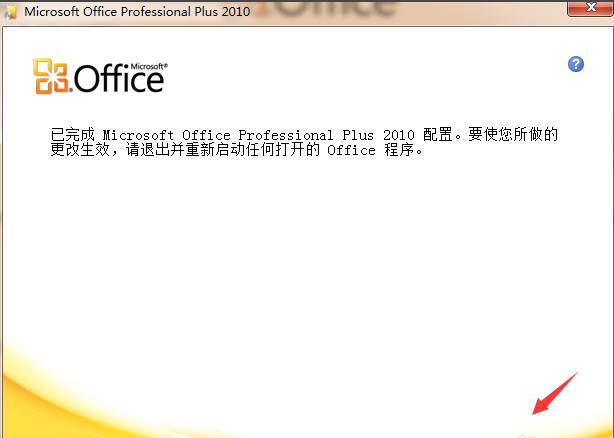Click the partially visible button at bottom edge
The height and width of the screenshot is (438, 614).
[x=528, y=435]
